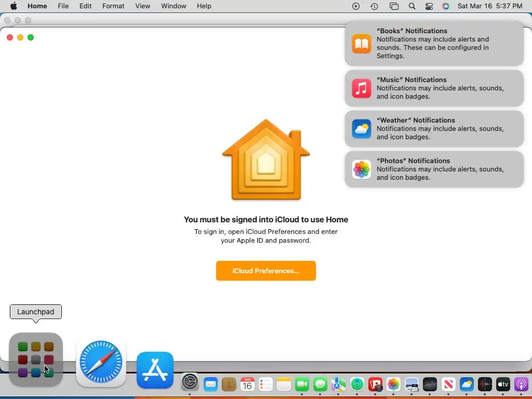Viewport: 532px width, 399px height.
Task: Click the Music icon in notification
Action: pyautogui.click(x=362, y=88)
